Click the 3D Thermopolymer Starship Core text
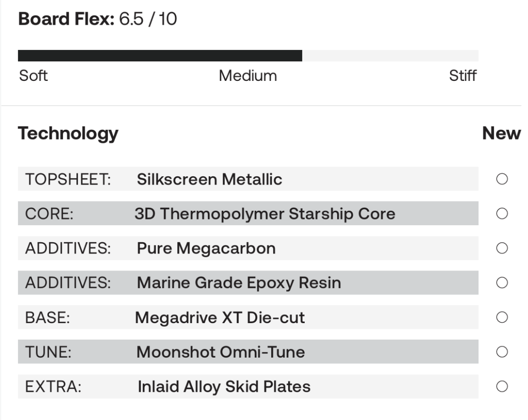Image resolution: width=528 pixels, height=420 pixels. tap(265, 213)
